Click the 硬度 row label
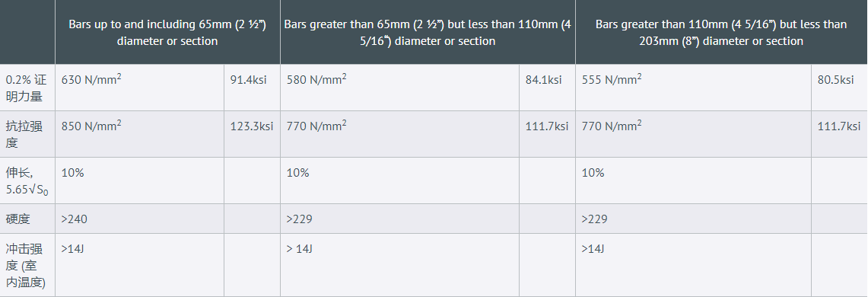868x297 pixels. (27, 219)
